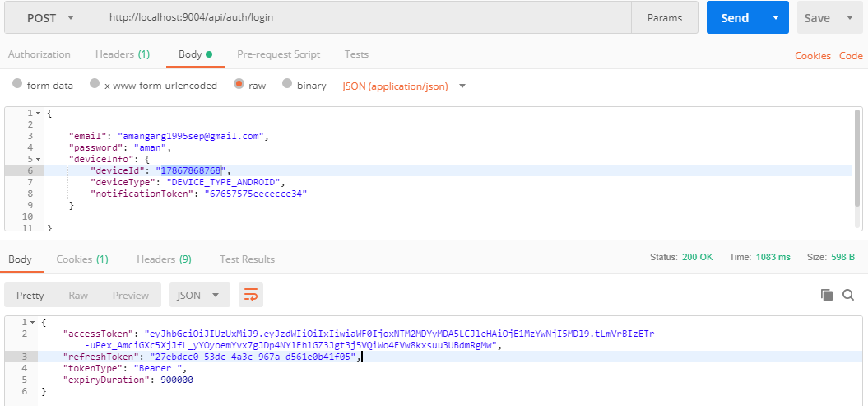This screenshot has width=868, height=406.
Task: Switch to the Authorization tab
Action: [x=39, y=54]
